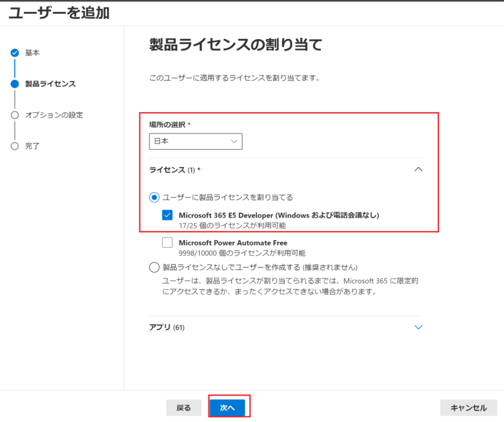Screen dimensions: 504x422
Task: Click the 戻る button
Action: tap(184, 408)
